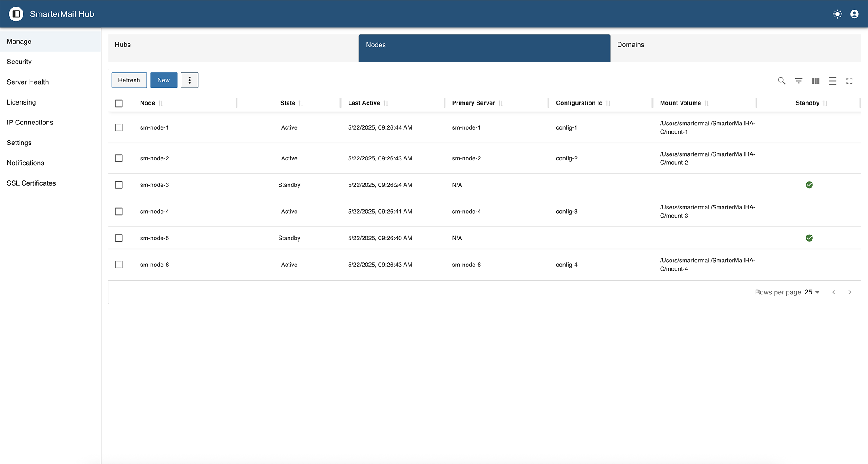Viewport: 868px width, 464px height.
Task: Open IP Connections in the sidebar
Action: pyautogui.click(x=50, y=122)
